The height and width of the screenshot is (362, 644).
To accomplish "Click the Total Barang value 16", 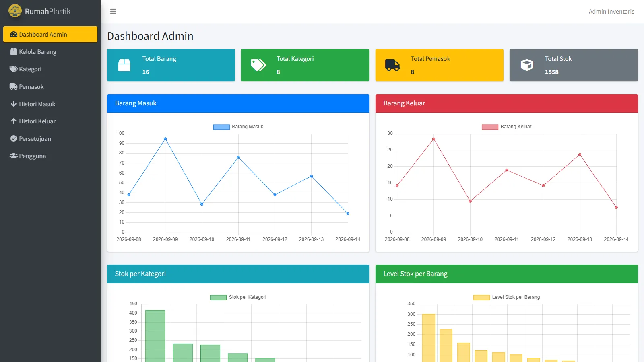I will [x=146, y=72].
